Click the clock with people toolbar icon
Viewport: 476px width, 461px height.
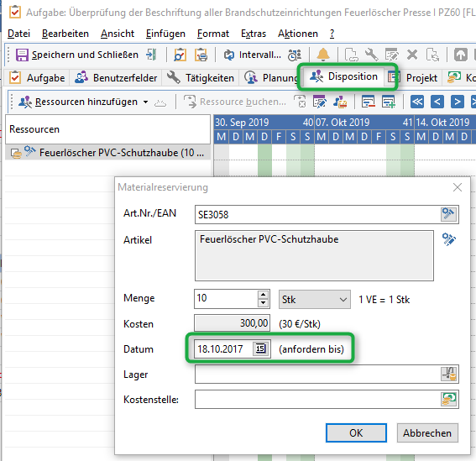pyautogui.click(x=295, y=55)
